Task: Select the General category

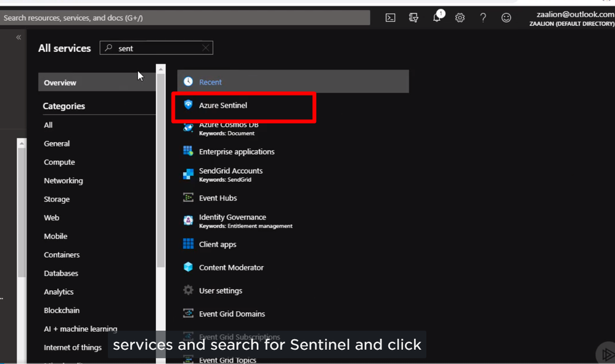Action: 57,144
